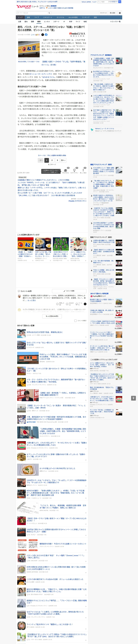The height and width of the screenshot is (644, 138).
Task: Go to page 3 of the article
Action: [x=57, y=160]
